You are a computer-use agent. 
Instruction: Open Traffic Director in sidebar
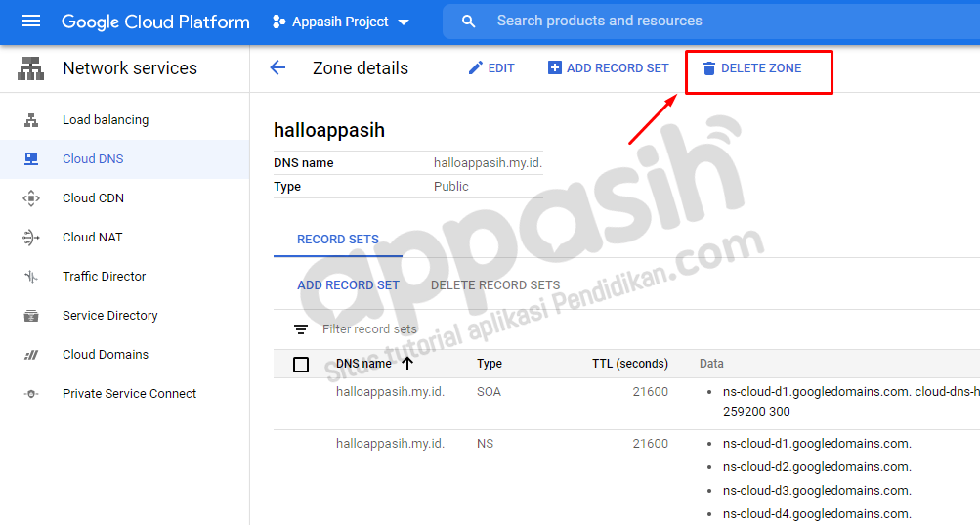click(x=104, y=276)
